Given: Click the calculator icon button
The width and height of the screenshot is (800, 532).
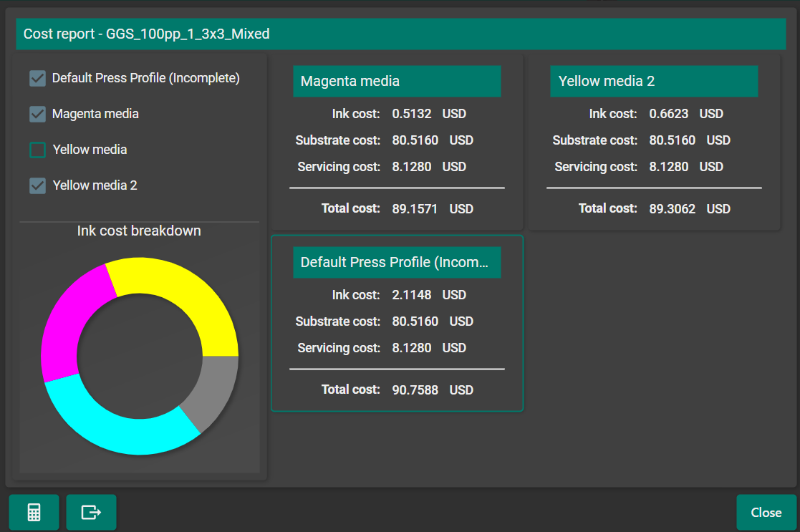Looking at the screenshot, I should pyautogui.click(x=34, y=512).
